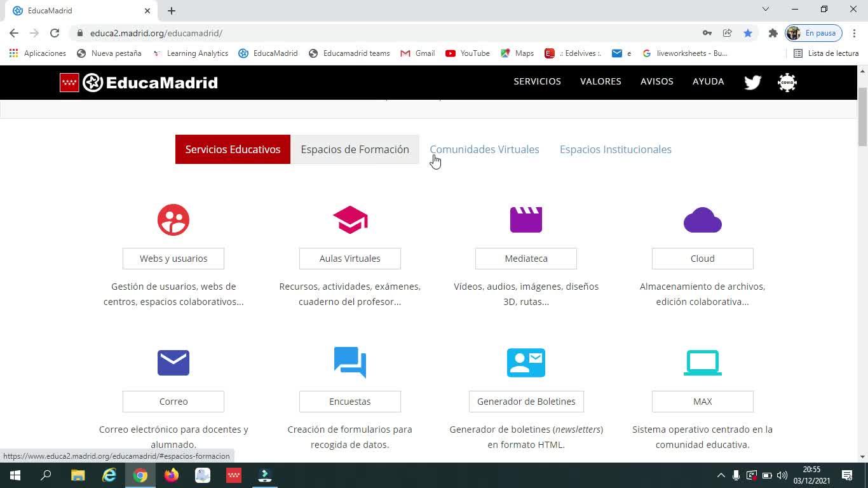
Task: Open File Explorer from taskbar
Action: (x=78, y=475)
